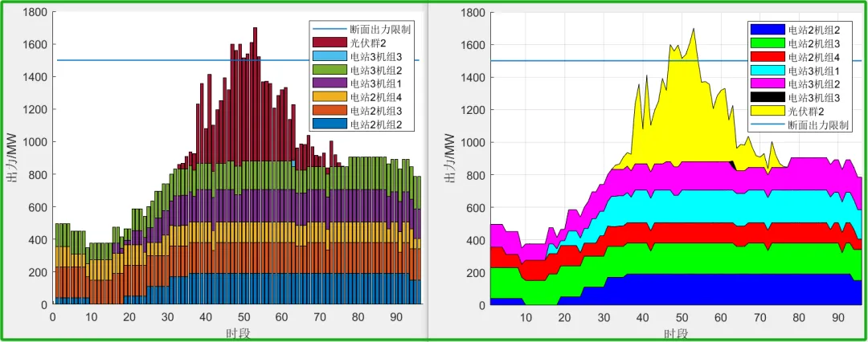Select the 电站2机组2 label in area chart legend
868x342 pixels.
pos(813,29)
